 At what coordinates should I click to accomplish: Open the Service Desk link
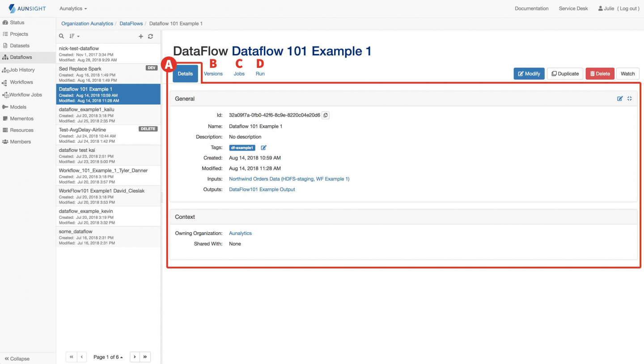pyautogui.click(x=573, y=8)
